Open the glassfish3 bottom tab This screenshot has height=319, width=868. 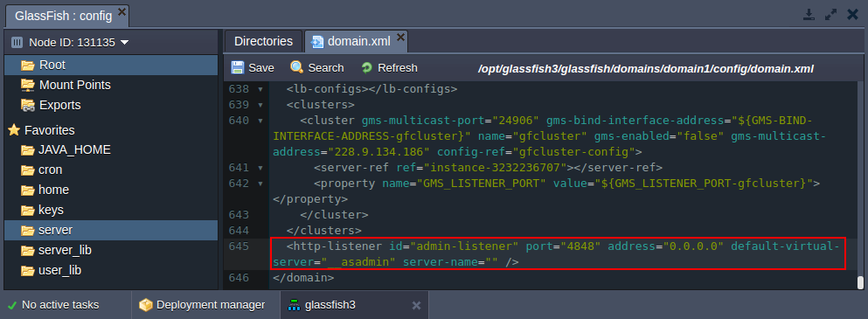(x=354, y=305)
